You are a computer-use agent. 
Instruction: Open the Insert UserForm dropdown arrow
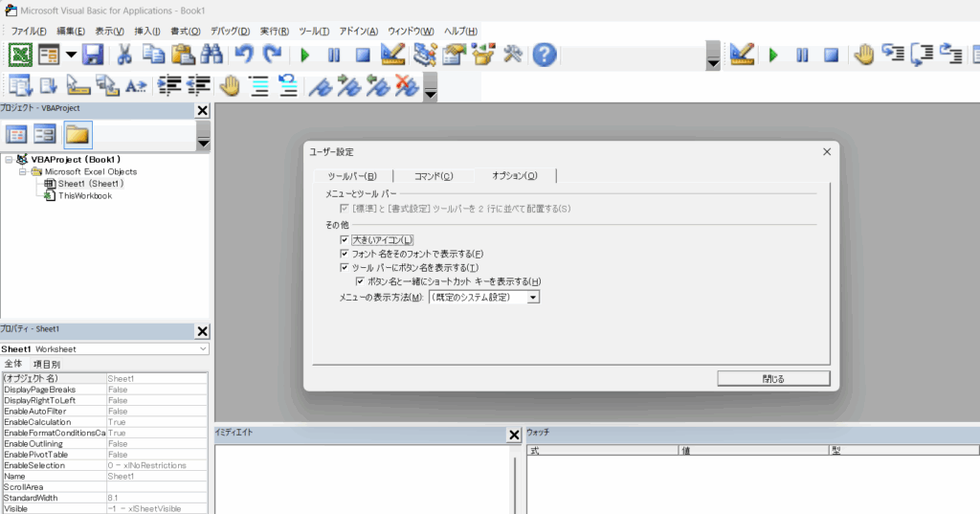coord(71,55)
